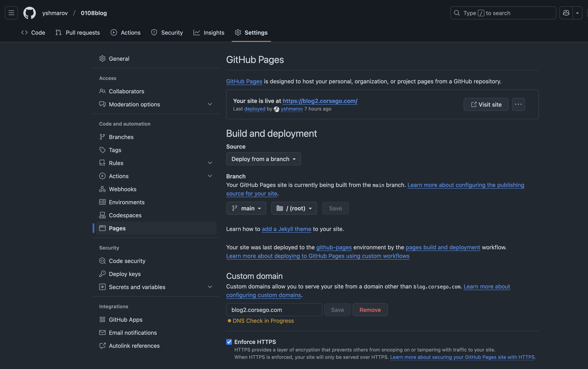The height and width of the screenshot is (369, 588).
Task: Expand the Moderation options chevron
Action: click(210, 104)
